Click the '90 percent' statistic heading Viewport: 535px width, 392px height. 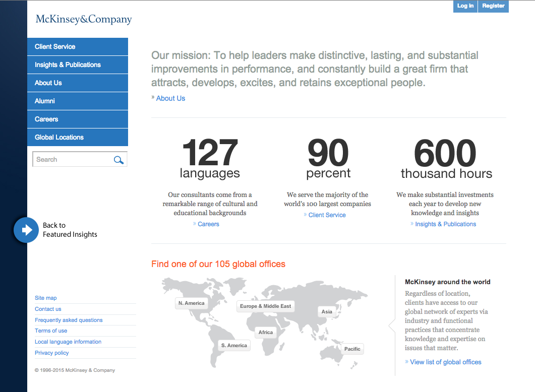pyautogui.click(x=328, y=159)
